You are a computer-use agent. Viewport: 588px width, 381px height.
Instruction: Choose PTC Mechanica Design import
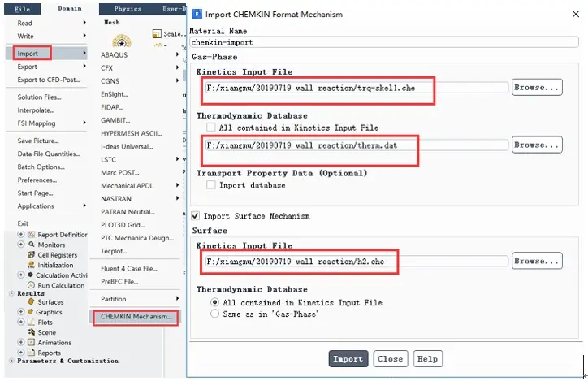(136, 238)
